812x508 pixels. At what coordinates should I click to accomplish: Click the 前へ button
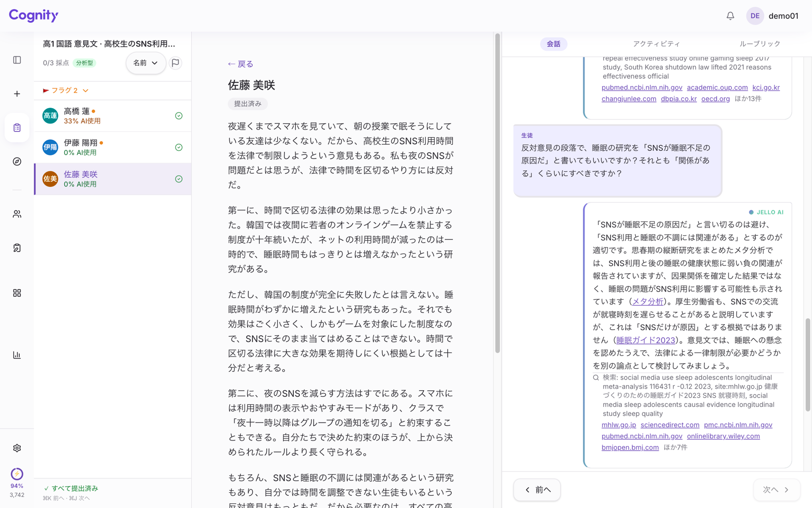pyautogui.click(x=537, y=490)
